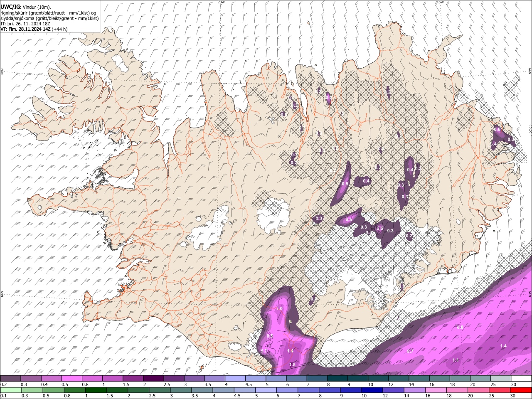Pick the dark teal 9 mm snow legend swatch
The image size is (532, 399).
tap(357, 379)
